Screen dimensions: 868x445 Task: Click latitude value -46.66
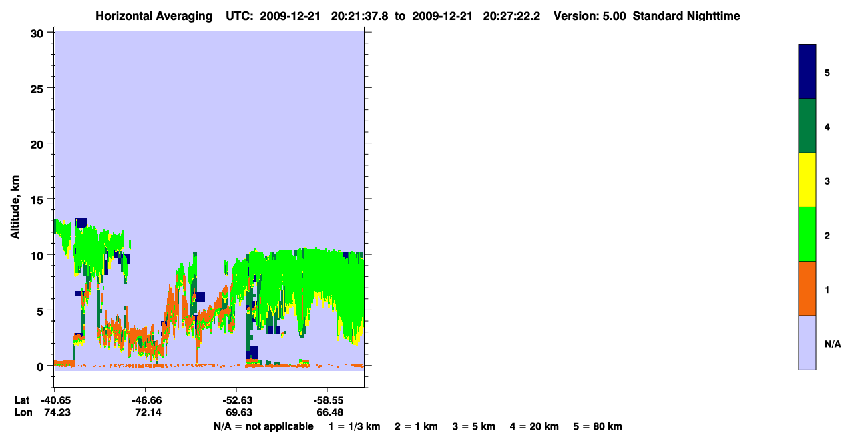146,400
